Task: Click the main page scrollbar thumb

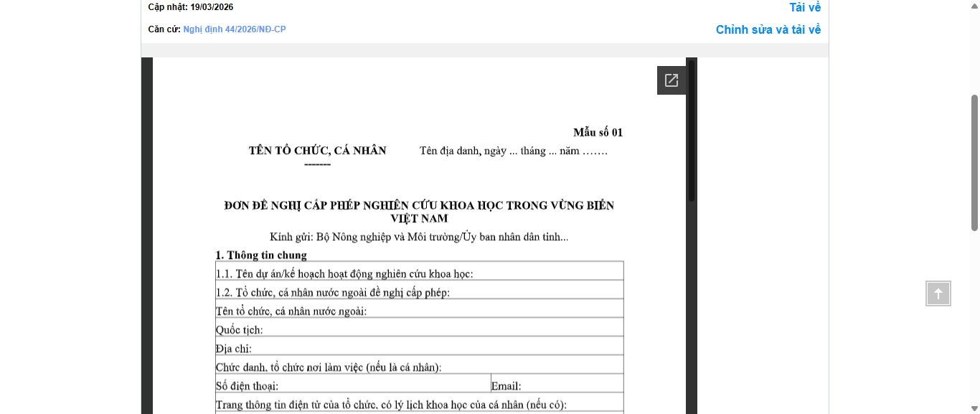Action: (975, 162)
